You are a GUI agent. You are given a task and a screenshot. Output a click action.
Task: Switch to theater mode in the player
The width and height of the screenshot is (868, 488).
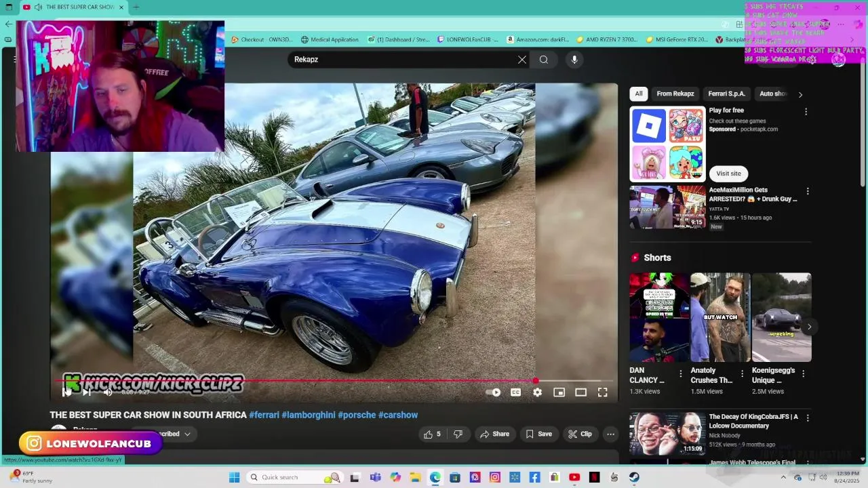click(x=580, y=392)
